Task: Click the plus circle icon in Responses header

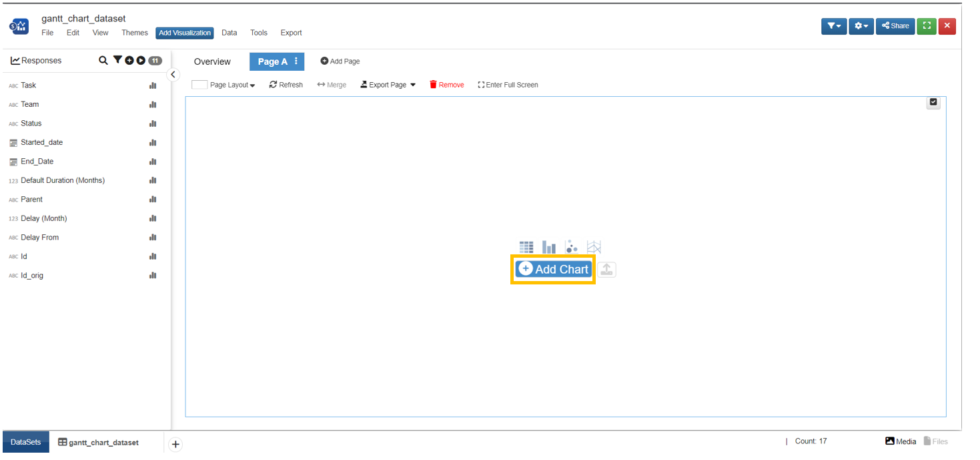Action: point(129,61)
